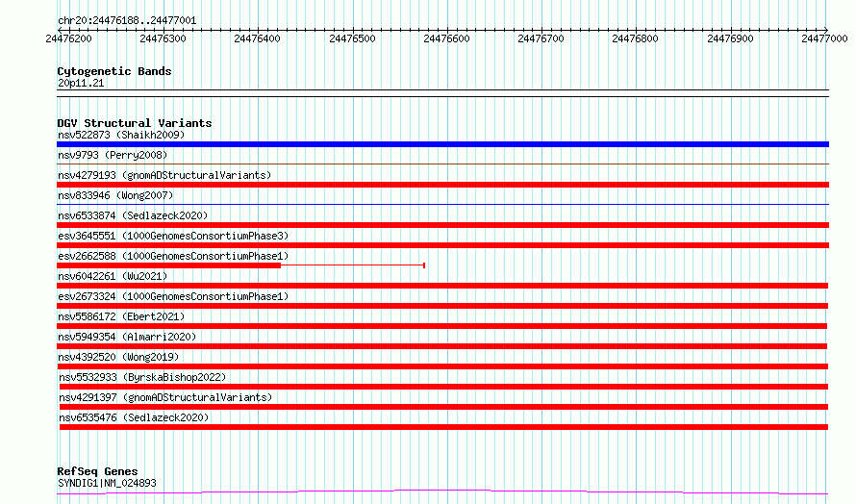
Task: Click ruler position 24476600
Action: click(446, 38)
